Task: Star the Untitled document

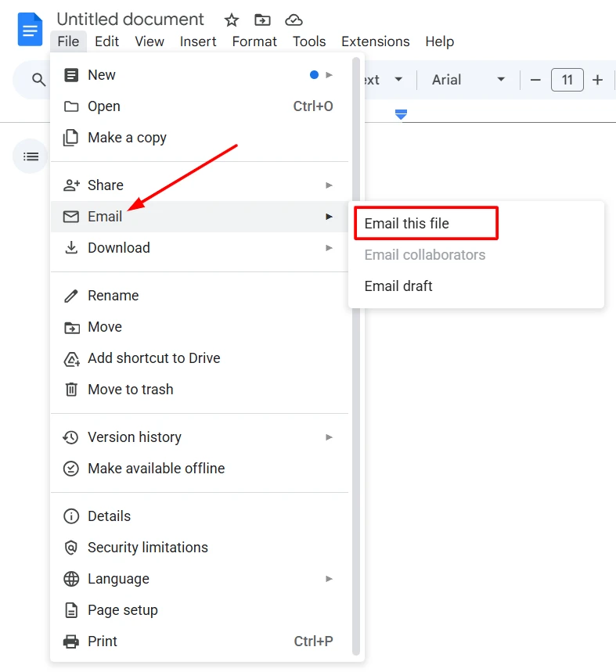Action: [x=232, y=20]
